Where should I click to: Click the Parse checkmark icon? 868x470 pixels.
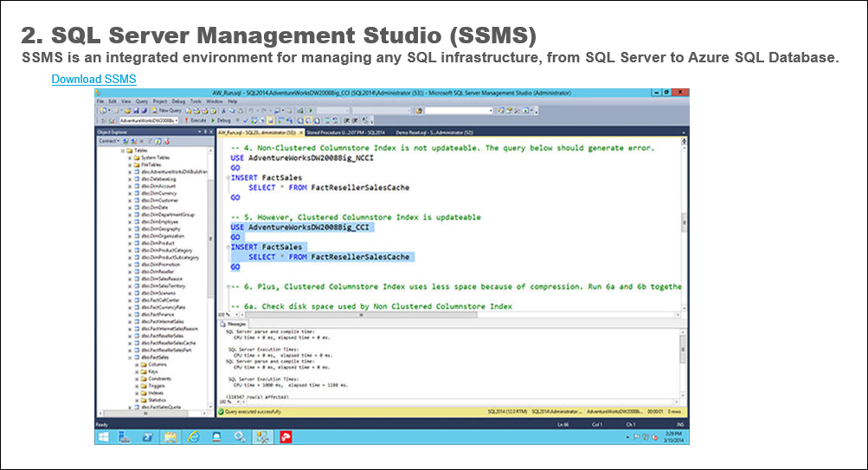(x=246, y=120)
